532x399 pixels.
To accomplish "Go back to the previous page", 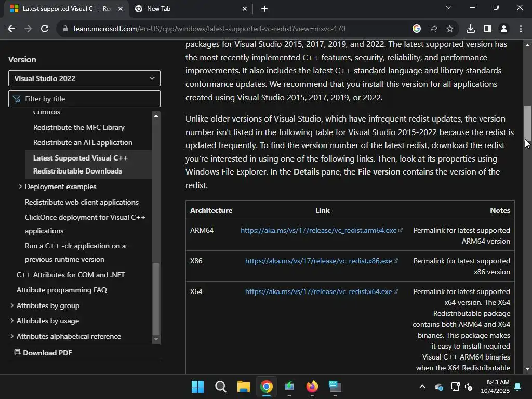I will 11,29.
